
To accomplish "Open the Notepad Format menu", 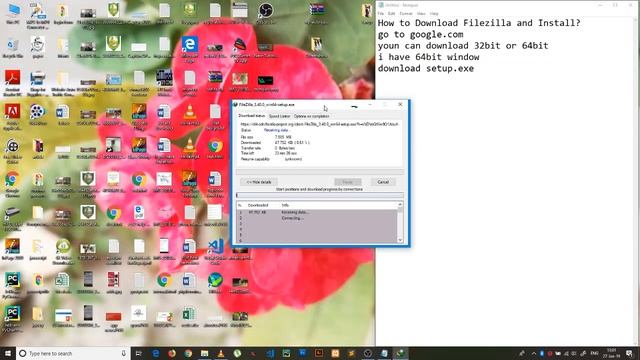I will (406, 13).
